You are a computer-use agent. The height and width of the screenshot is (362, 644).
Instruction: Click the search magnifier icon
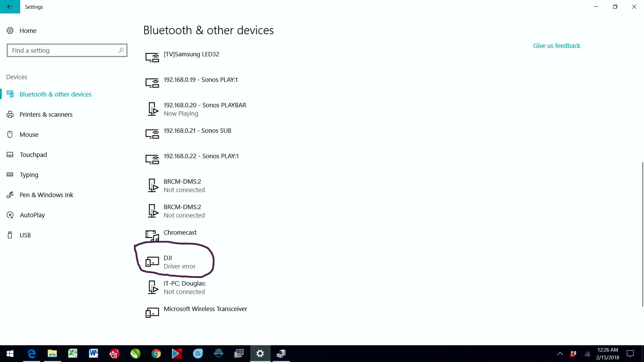[x=121, y=50]
